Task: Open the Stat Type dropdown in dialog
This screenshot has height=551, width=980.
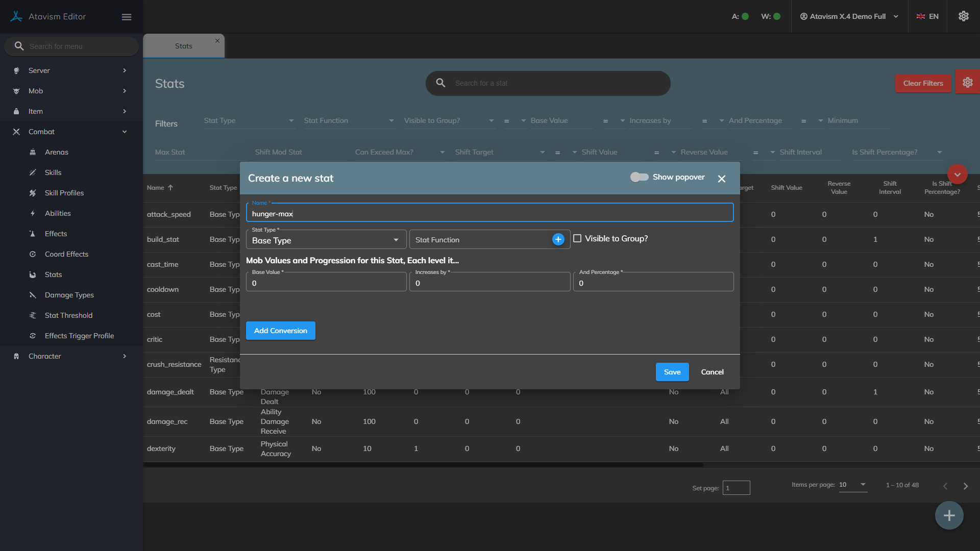Action: pyautogui.click(x=326, y=240)
